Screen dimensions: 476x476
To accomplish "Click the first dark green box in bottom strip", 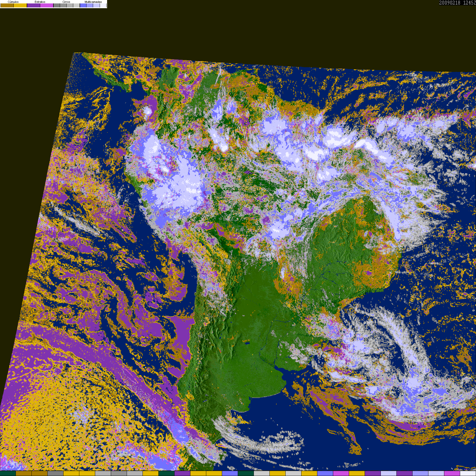I will [x=8, y=473].
